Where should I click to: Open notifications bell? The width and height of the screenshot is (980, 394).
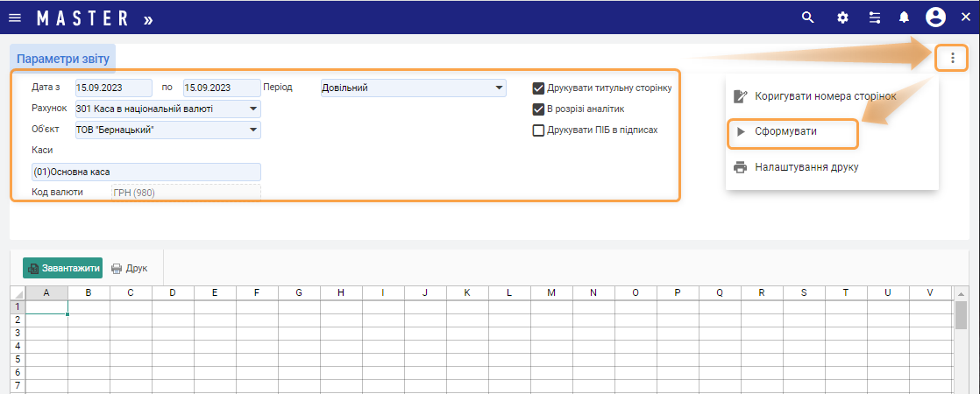point(904,18)
